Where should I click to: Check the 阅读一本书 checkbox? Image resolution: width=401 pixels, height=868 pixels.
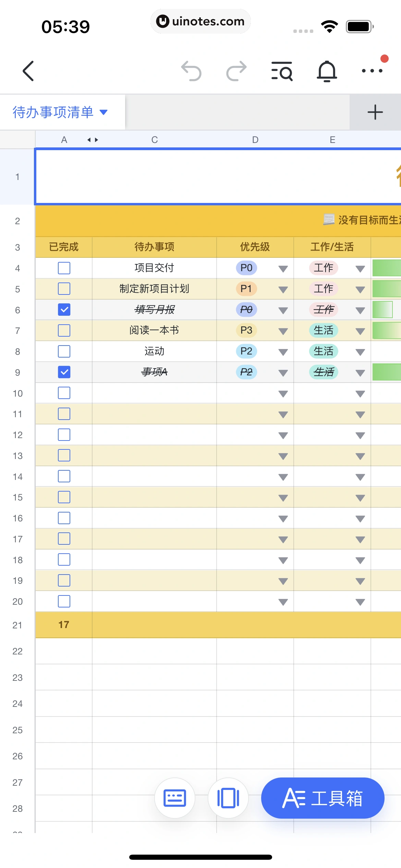[64, 330]
